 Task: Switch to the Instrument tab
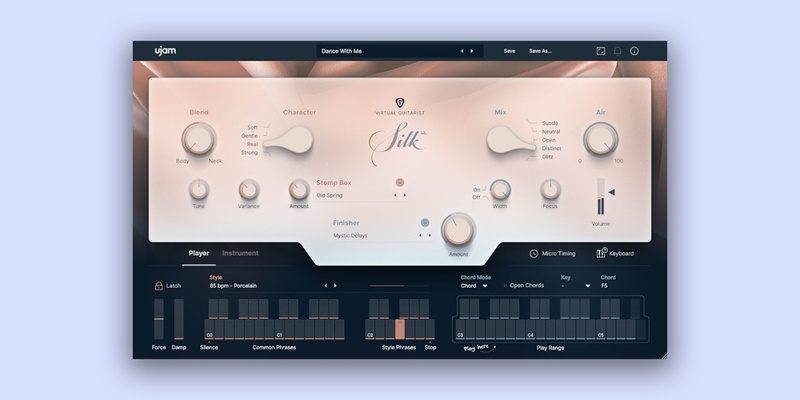(240, 253)
